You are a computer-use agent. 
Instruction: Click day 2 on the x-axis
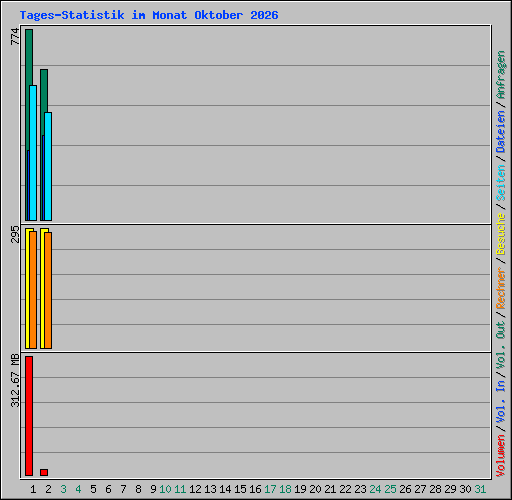coord(48,489)
